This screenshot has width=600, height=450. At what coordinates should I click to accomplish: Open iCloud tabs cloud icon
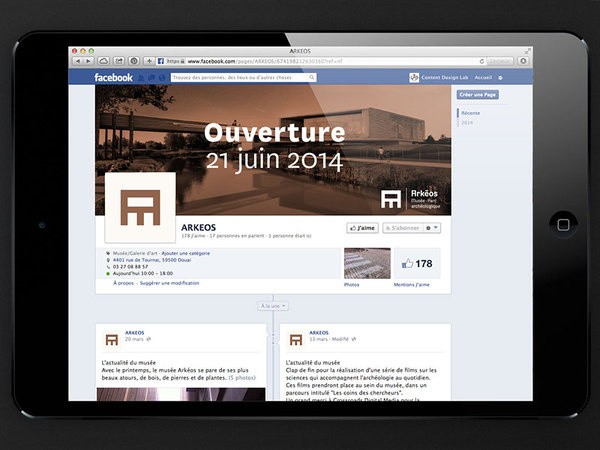coord(104,61)
